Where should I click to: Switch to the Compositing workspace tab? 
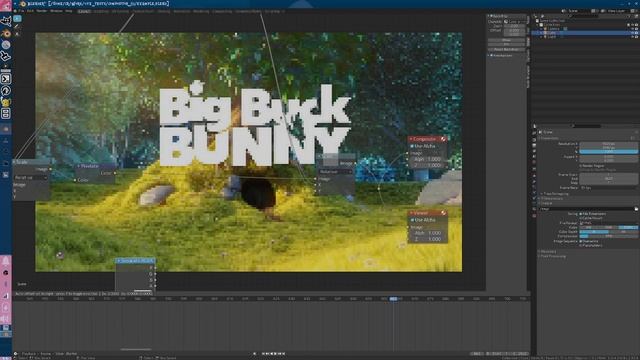click(222, 11)
